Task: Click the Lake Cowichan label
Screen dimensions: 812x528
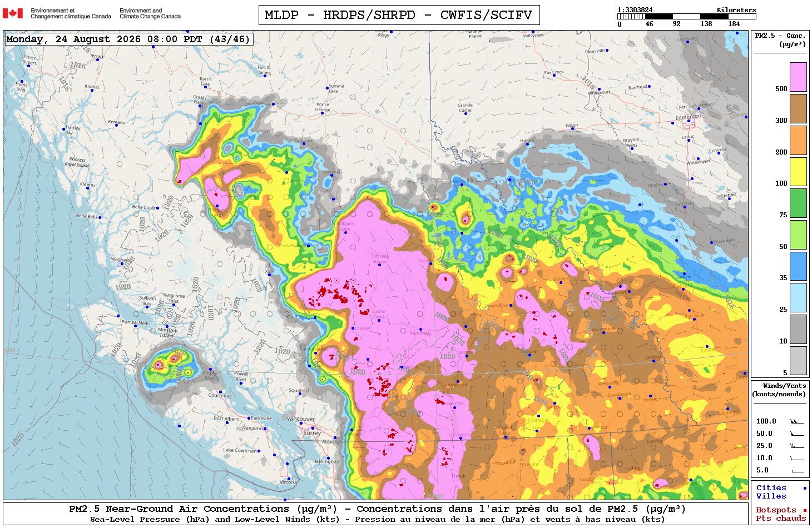Action: [x=240, y=450]
